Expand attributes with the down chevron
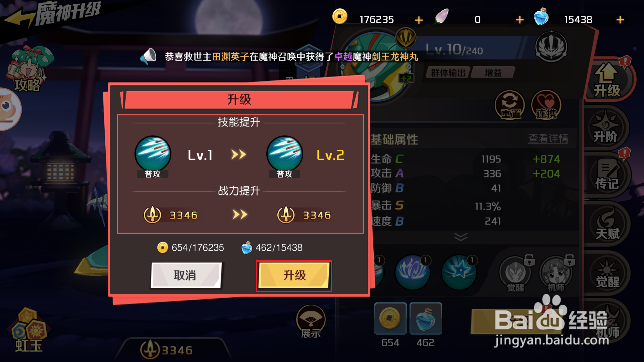 click(x=461, y=237)
